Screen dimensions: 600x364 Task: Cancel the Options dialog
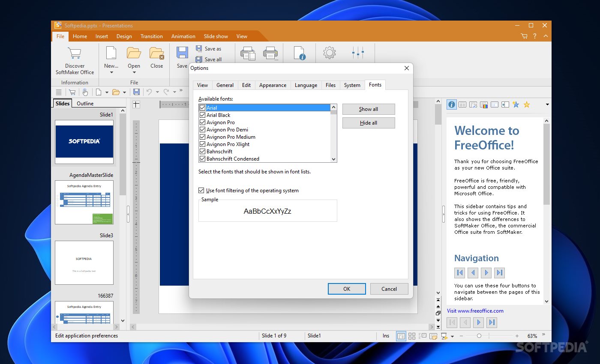(389, 289)
